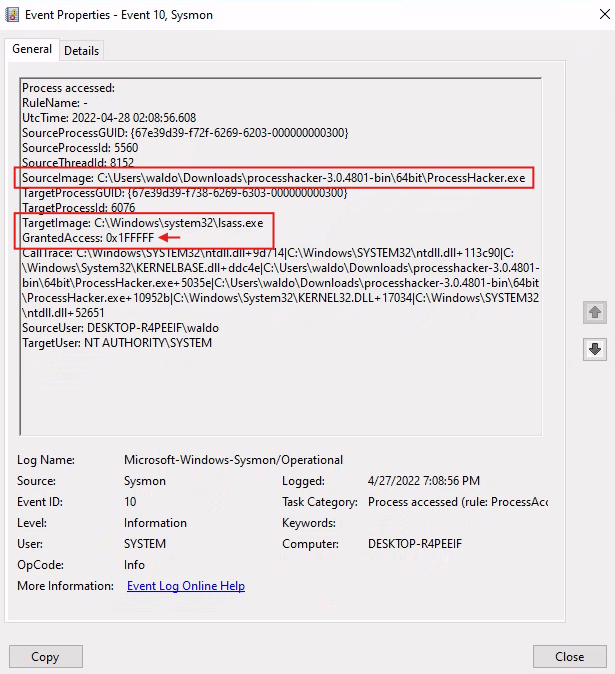
Task: Click the Close button
Action: 569,656
